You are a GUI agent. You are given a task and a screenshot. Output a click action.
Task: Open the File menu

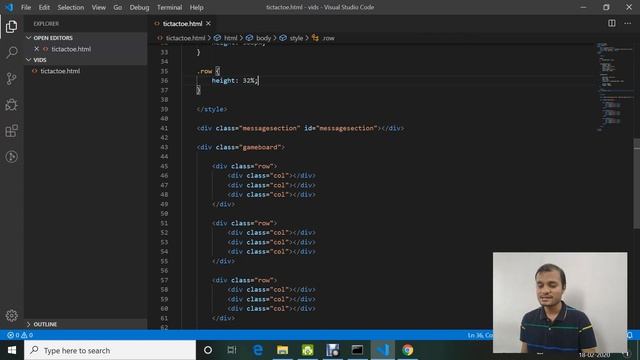[x=26, y=7]
